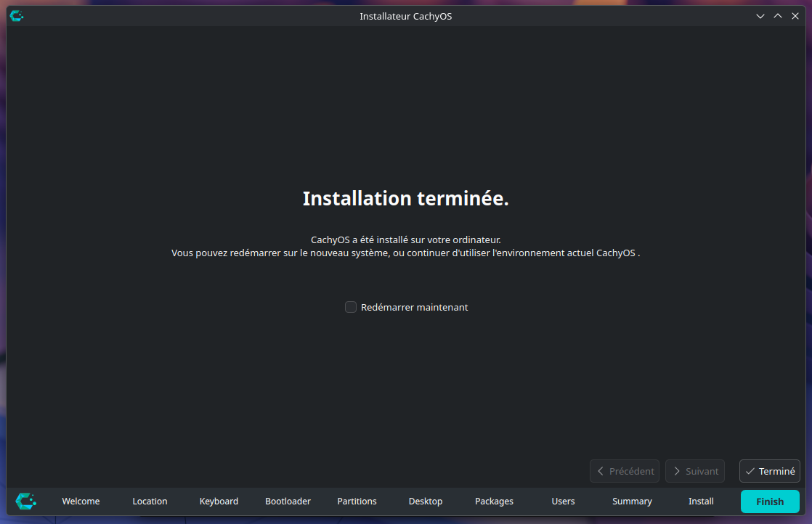Screen dimensions: 812x524
Task: Close the CachyOS installer window
Action: [x=795, y=16]
